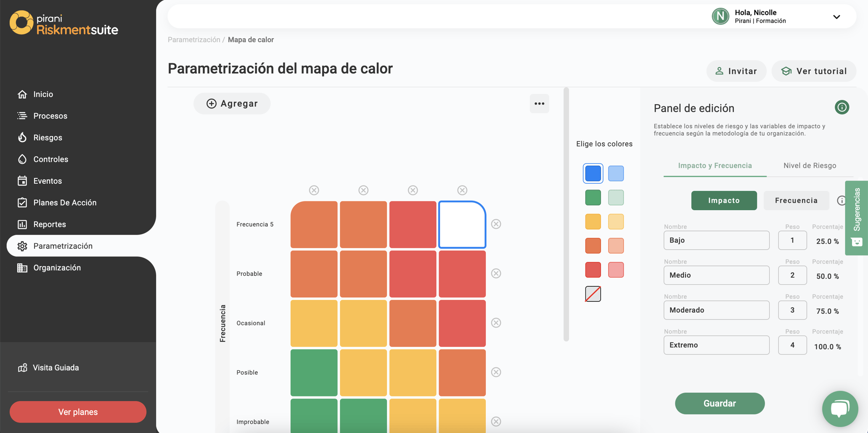Expand the Nicolle user account dropdown
868x433 pixels.
(x=836, y=17)
